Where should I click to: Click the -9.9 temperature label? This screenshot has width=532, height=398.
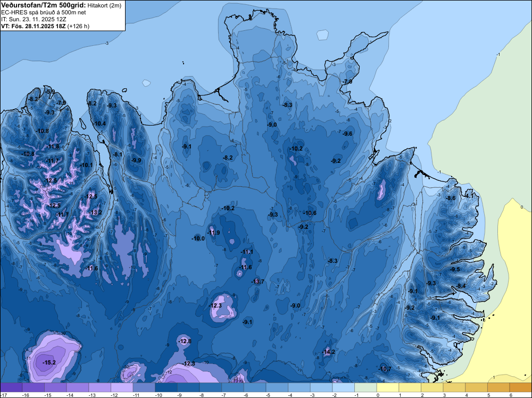coord(136,160)
